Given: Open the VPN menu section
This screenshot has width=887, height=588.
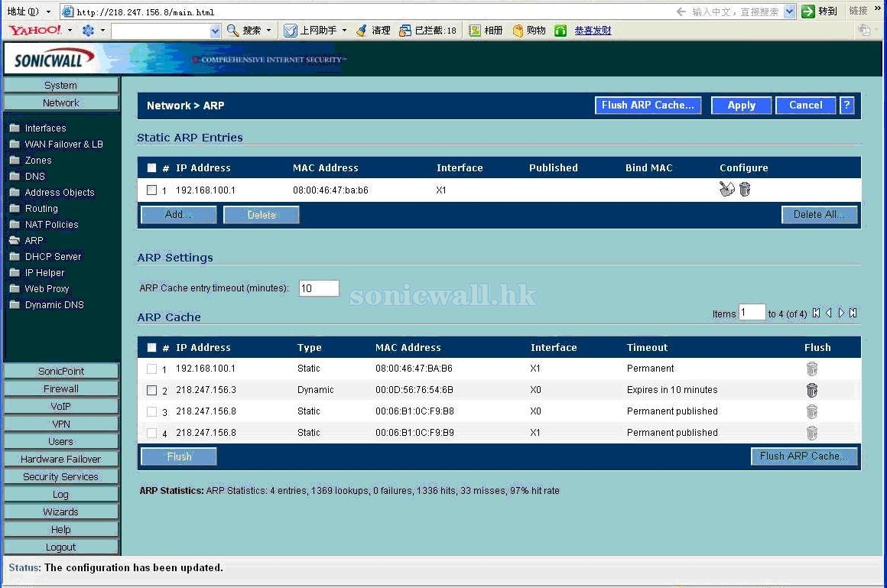Looking at the screenshot, I should pos(61,424).
